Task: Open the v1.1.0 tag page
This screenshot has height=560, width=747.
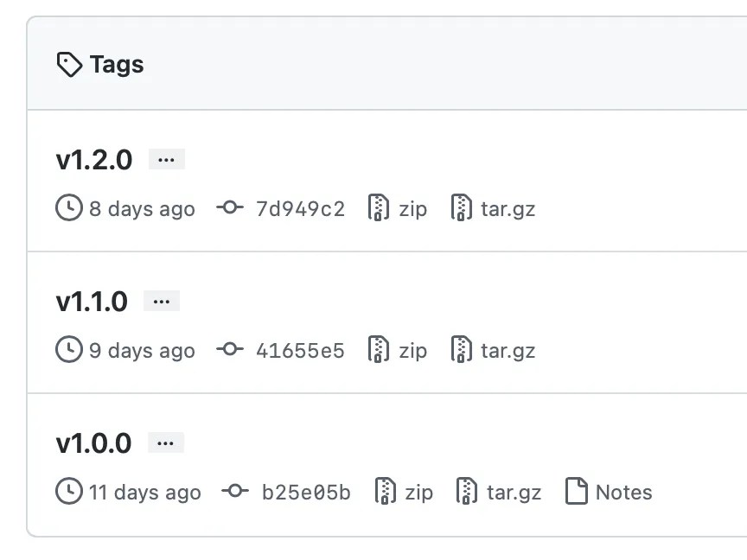Action: click(91, 302)
